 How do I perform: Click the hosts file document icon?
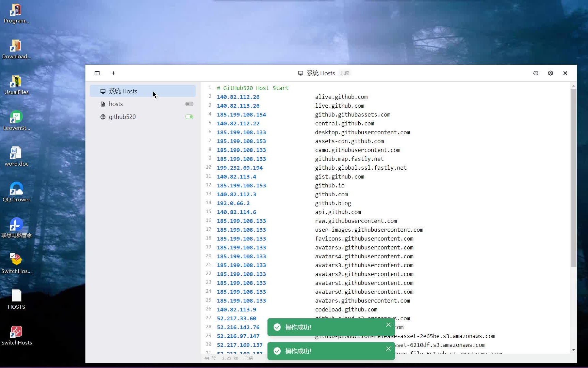coord(103,104)
